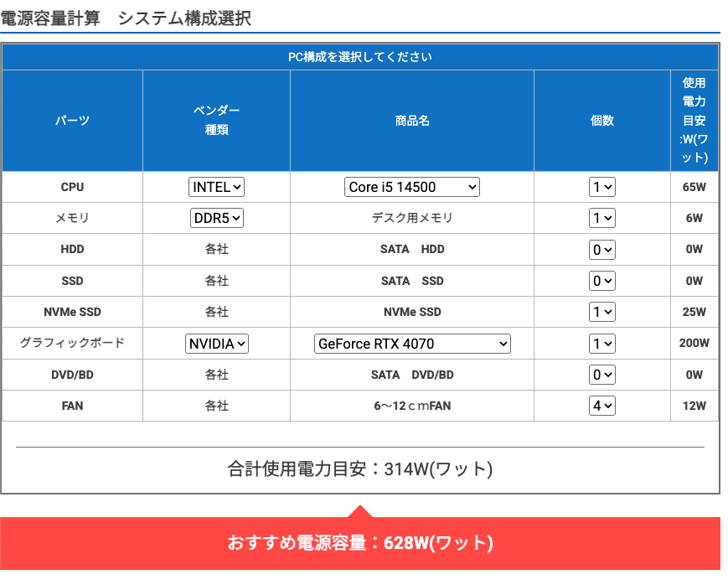728x580 pixels.
Task: Open the GeForce RTX 4070 dropdown
Action: pos(411,343)
